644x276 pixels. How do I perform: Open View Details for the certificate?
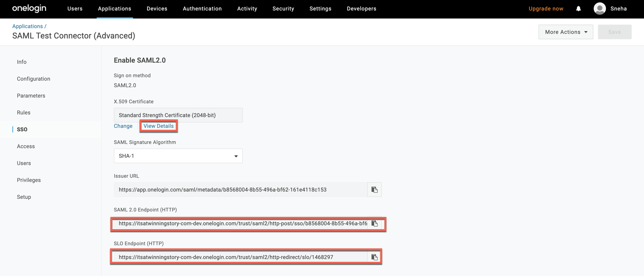[159, 126]
